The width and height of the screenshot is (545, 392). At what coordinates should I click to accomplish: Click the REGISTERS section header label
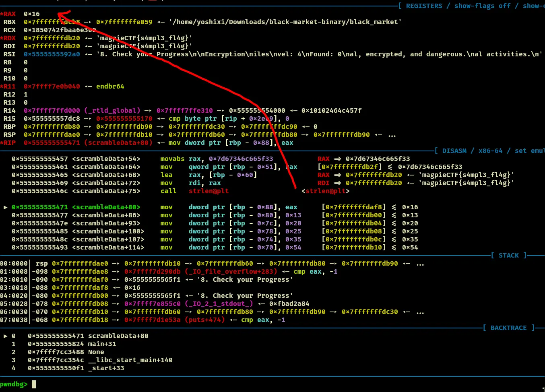424,6
